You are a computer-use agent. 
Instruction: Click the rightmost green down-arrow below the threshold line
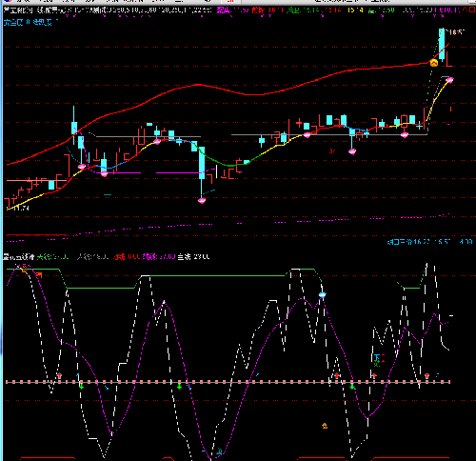(x=352, y=386)
